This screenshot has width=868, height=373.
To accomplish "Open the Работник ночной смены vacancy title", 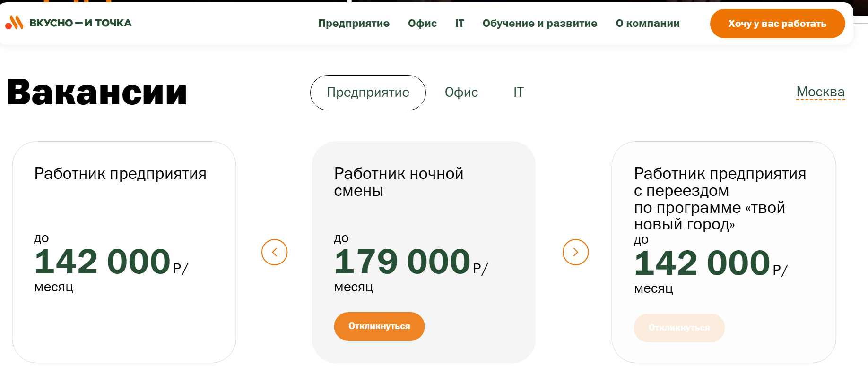I will click(x=398, y=182).
